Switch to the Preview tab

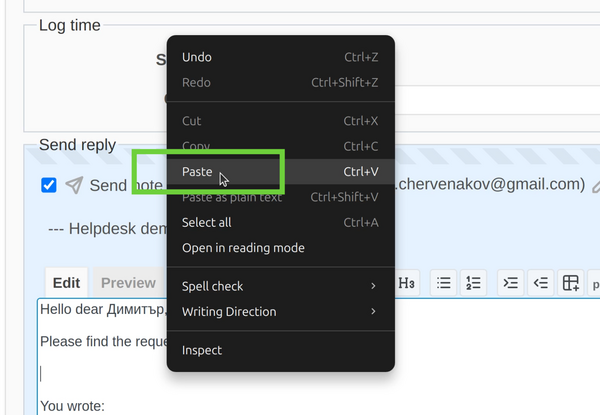click(128, 283)
